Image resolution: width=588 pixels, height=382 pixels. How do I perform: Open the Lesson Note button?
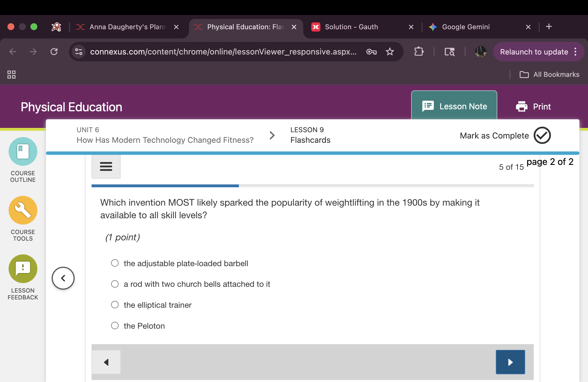pyautogui.click(x=454, y=106)
